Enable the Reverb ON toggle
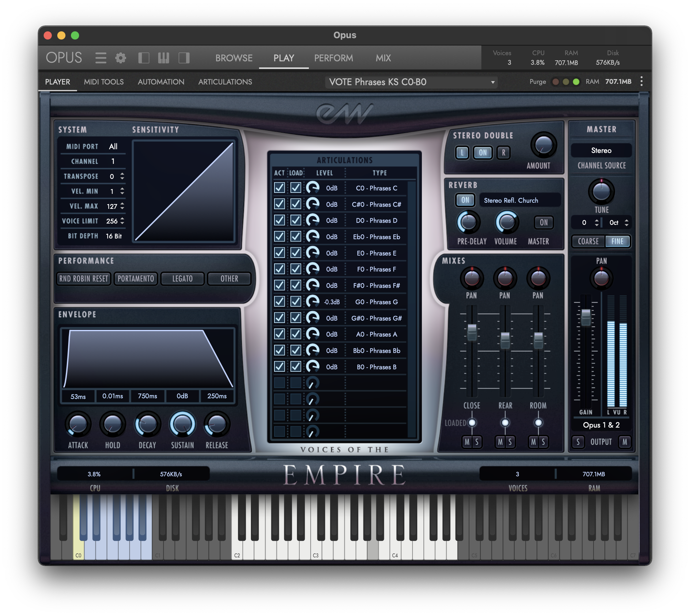690x616 pixels. 465,200
